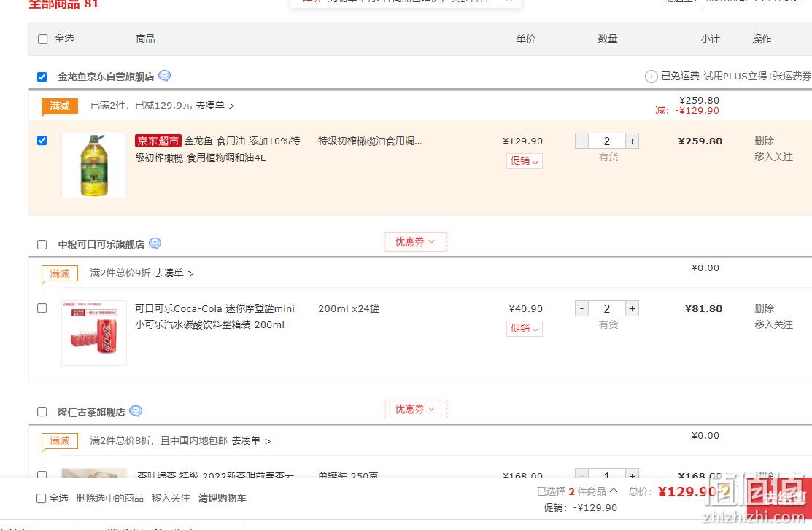Select the 可口可乐 Coca-Cola item checkbox
Viewport: 812px width, 530px height.
(x=42, y=308)
